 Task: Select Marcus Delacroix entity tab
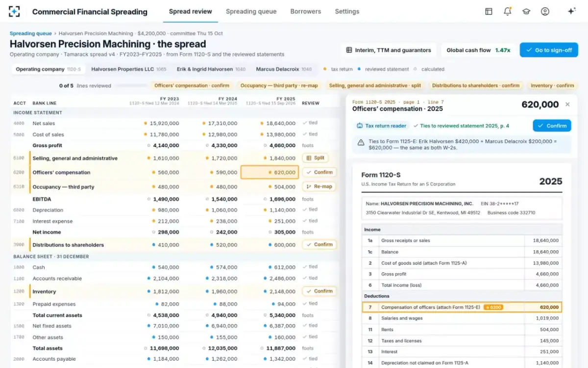[284, 69]
